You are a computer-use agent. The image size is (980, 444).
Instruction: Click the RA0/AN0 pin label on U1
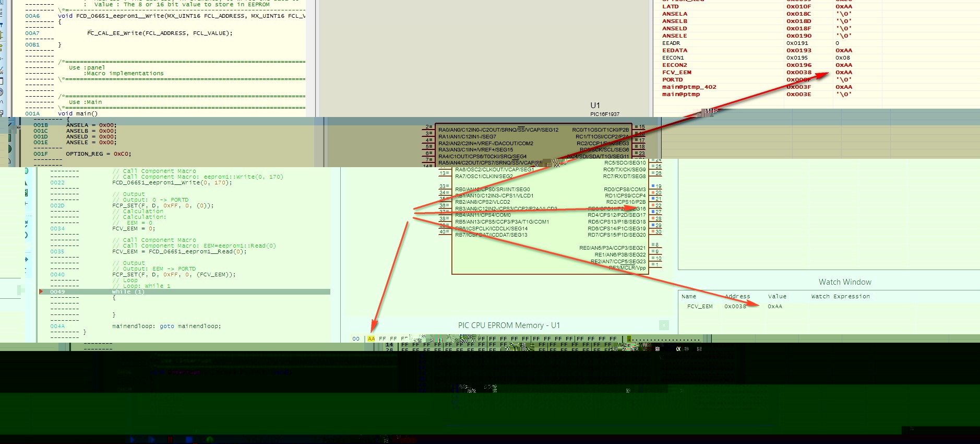(x=498, y=130)
